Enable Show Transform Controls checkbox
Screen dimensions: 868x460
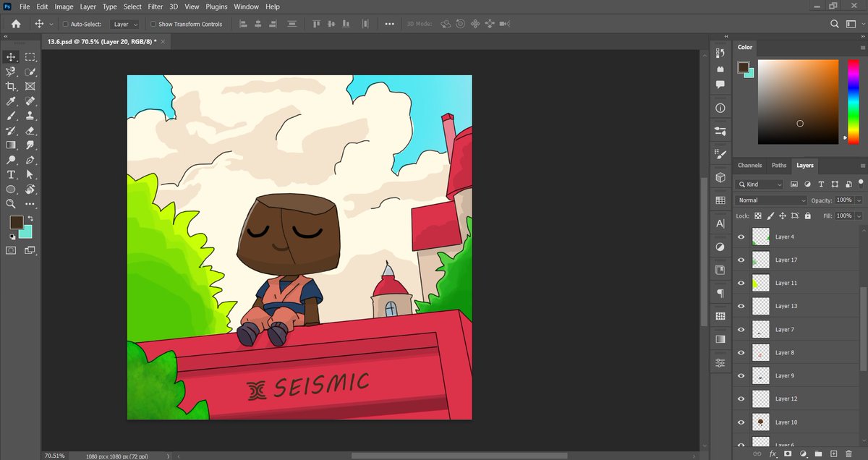coord(153,24)
